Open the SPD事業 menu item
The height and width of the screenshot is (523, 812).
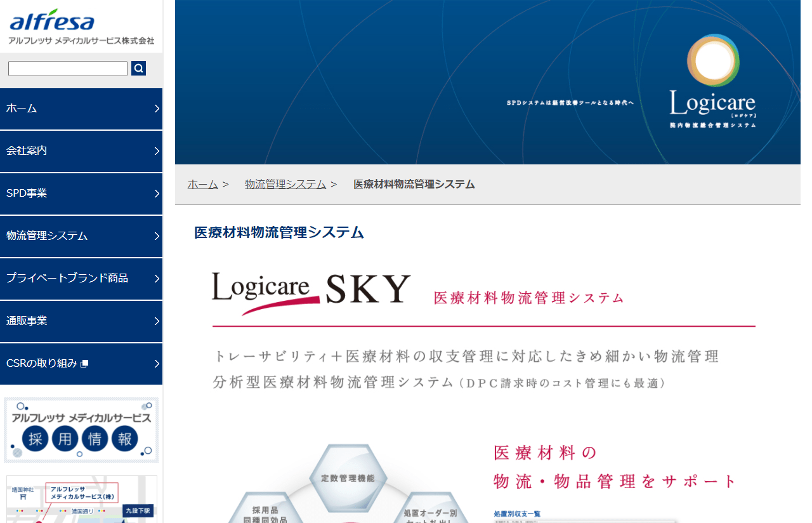(x=81, y=194)
